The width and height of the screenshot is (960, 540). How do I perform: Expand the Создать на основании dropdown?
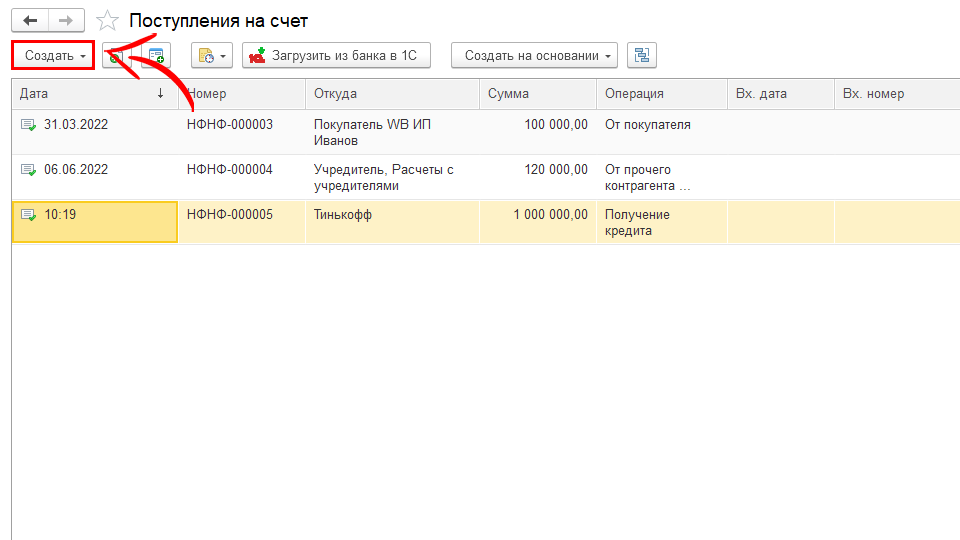click(534, 56)
